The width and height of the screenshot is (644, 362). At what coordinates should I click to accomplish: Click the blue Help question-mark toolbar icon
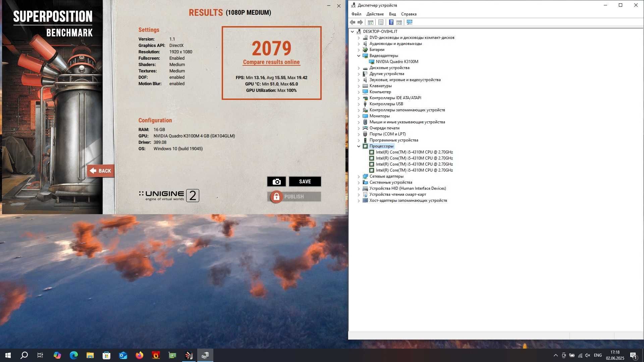[x=391, y=22]
